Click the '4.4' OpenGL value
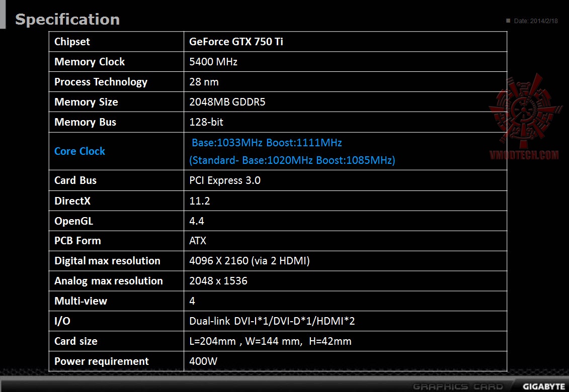Viewport: 569px width, 392px height. coord(196,221)
